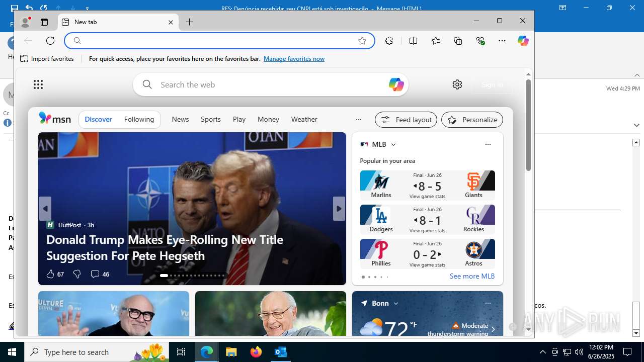Collapse the Outlook ribbon chevron

tap(637, 75)
